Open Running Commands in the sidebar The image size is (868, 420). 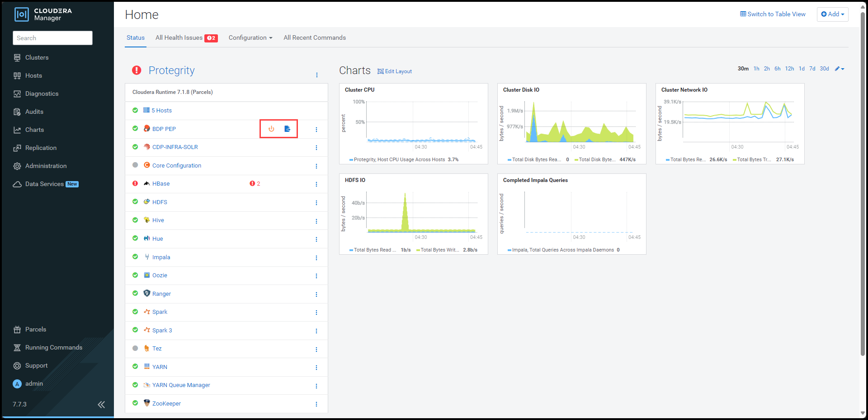[x=53, y=348]
